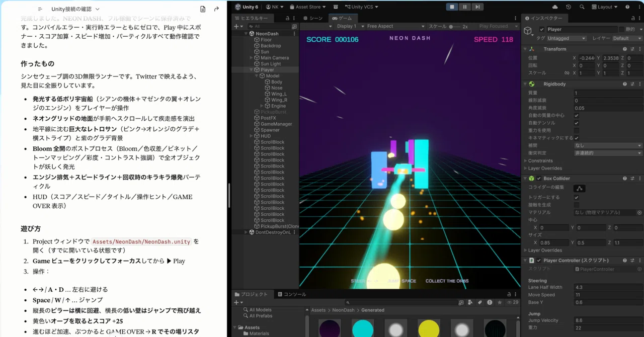Viewport: 644px width, 337px height.
Task: Select the ヒエラルキー tab
Action: pyautogui.click(x=252, y=18)
